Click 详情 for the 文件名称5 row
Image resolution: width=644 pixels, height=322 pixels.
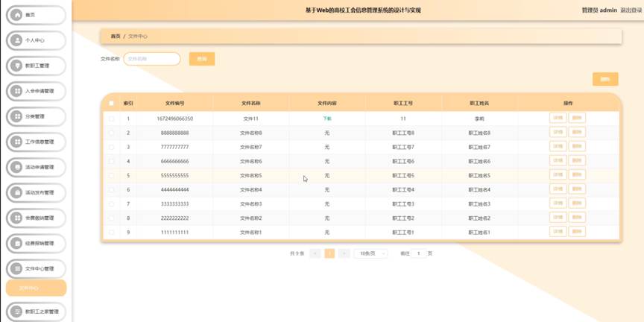558,174
